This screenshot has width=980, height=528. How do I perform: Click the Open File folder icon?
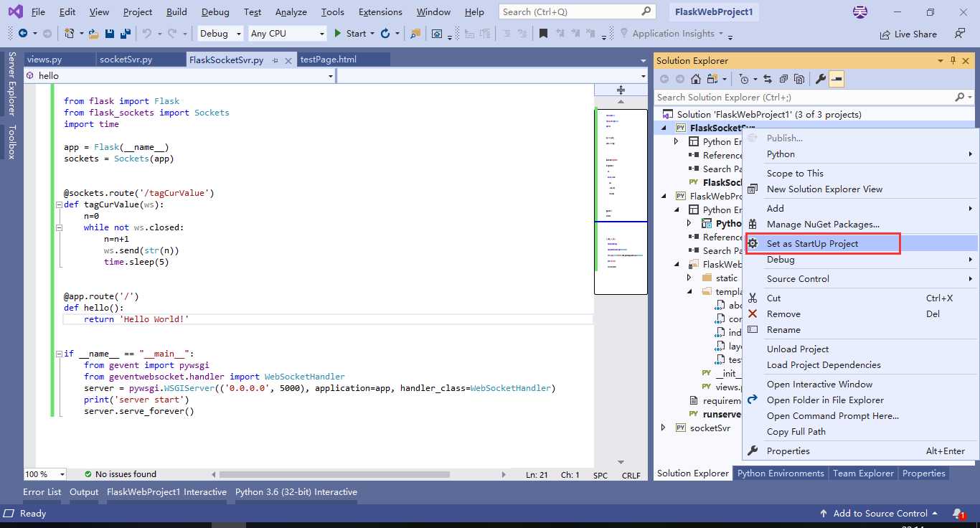click(x=94, y=33)
